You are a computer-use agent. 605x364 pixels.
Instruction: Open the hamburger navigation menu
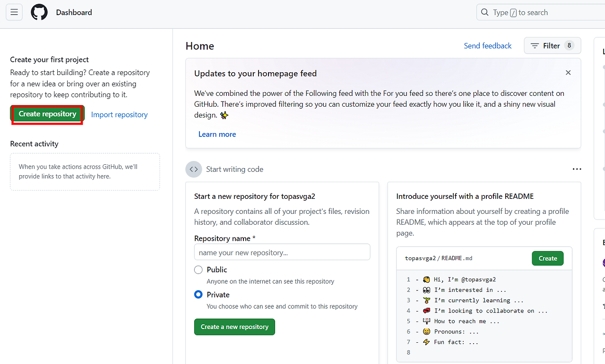[x=14, y=12]
